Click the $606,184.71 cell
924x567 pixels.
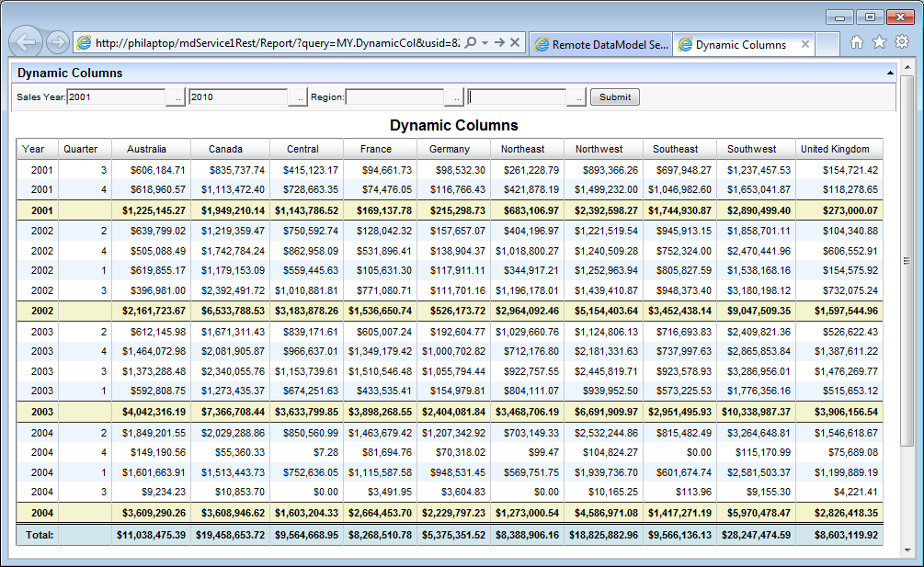(151, 170)
